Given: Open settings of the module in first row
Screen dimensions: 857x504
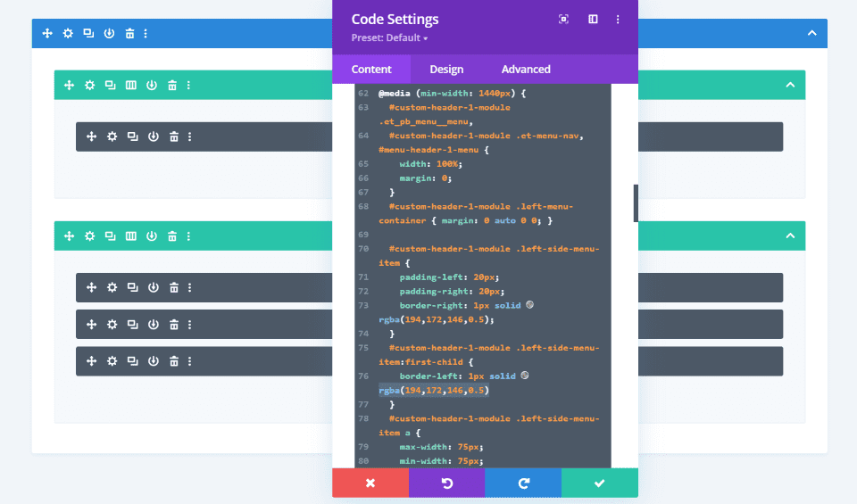Looking at the screenshot, I should [x=112, y=136].
